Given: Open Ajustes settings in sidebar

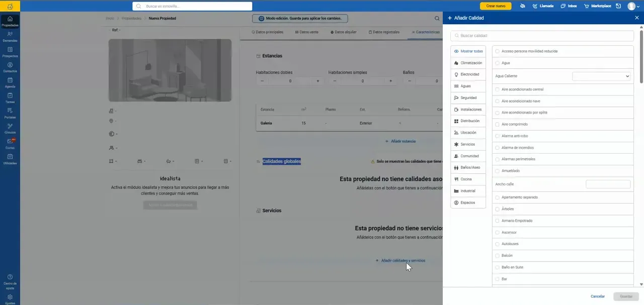Looking at the screenshot, I should pos(10,299).
